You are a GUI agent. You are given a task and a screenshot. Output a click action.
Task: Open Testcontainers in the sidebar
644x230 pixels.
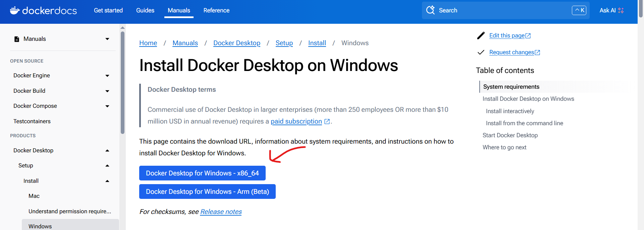[x=32, y=121]
